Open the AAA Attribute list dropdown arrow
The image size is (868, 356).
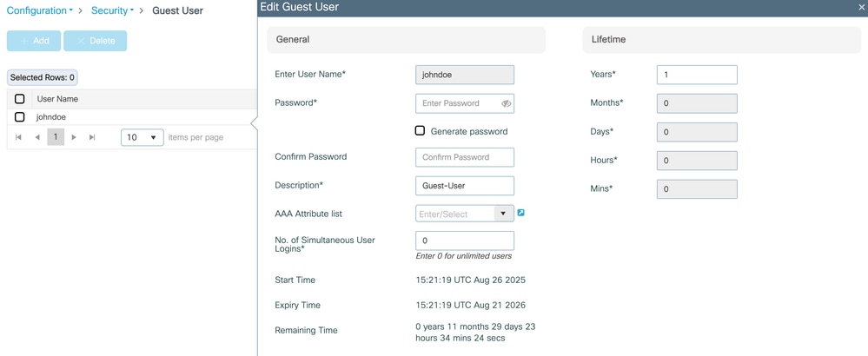[x=504, y=214]
